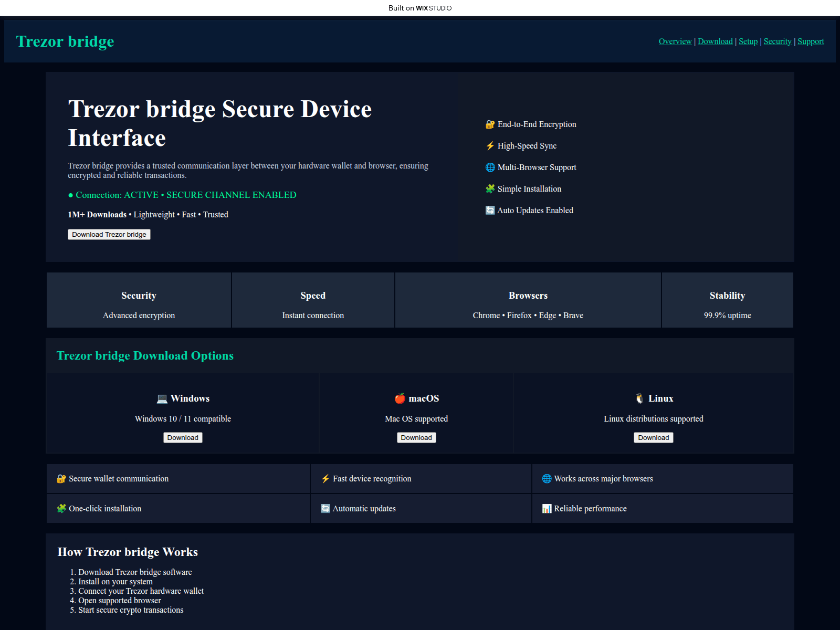
Task: Open the Overview nav link
Action: 675,41
